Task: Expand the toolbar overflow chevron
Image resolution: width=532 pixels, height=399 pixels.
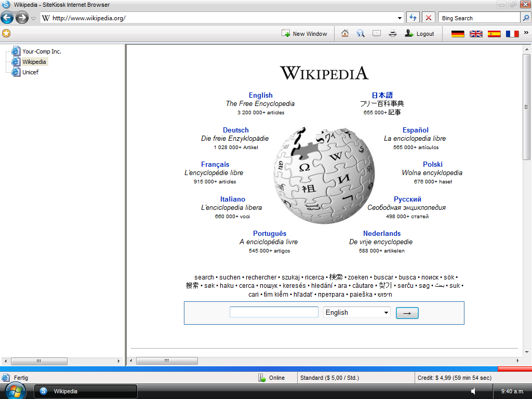Action: 526,32
